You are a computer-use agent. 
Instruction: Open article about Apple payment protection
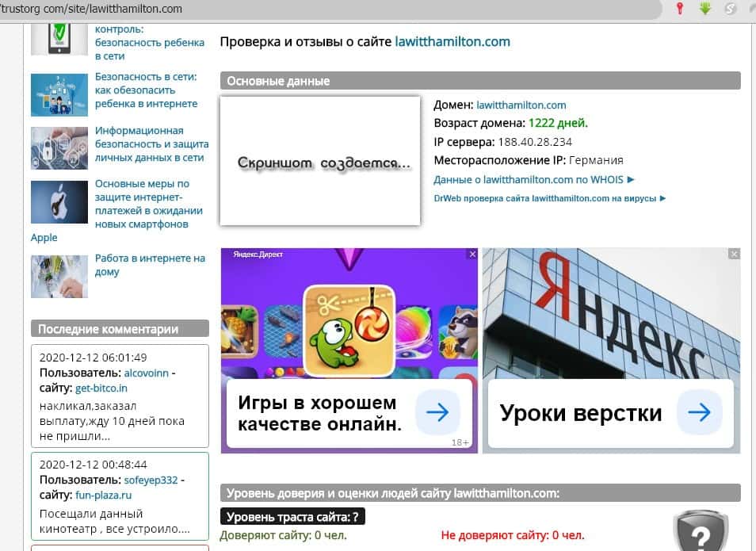pos(148,204)
